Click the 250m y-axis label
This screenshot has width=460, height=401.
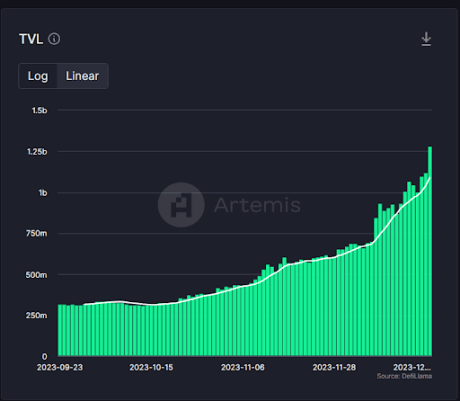(x=36, y=315)
